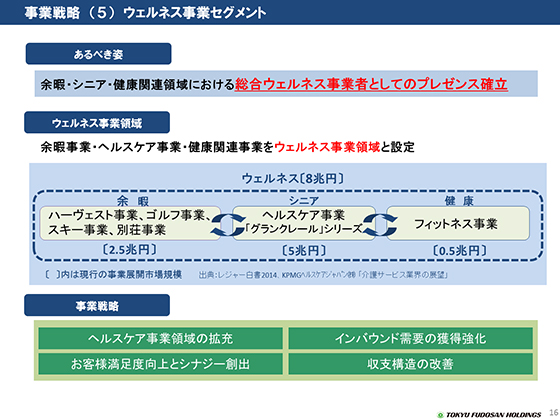Select the ヘルスケア事業 グランクレール シリーズ box

click(x=304, y=223)
